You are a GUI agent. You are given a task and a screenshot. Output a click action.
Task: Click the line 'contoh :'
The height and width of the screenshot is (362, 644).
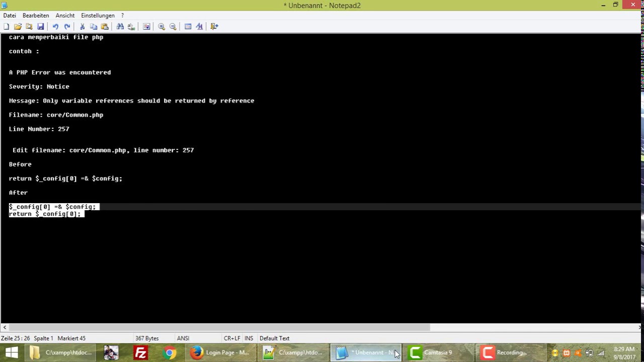click(x=24, y=51)
